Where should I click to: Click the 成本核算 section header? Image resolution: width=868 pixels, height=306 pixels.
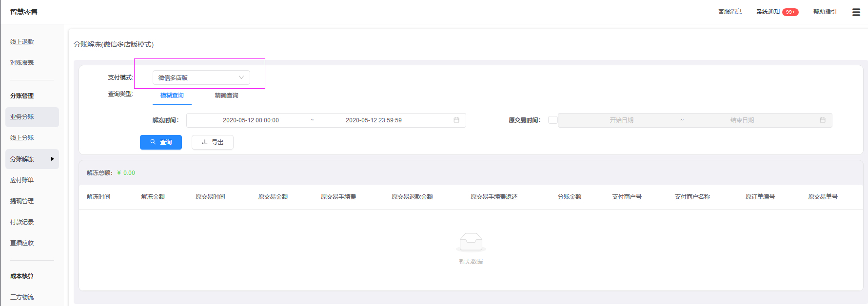(22, 276)
